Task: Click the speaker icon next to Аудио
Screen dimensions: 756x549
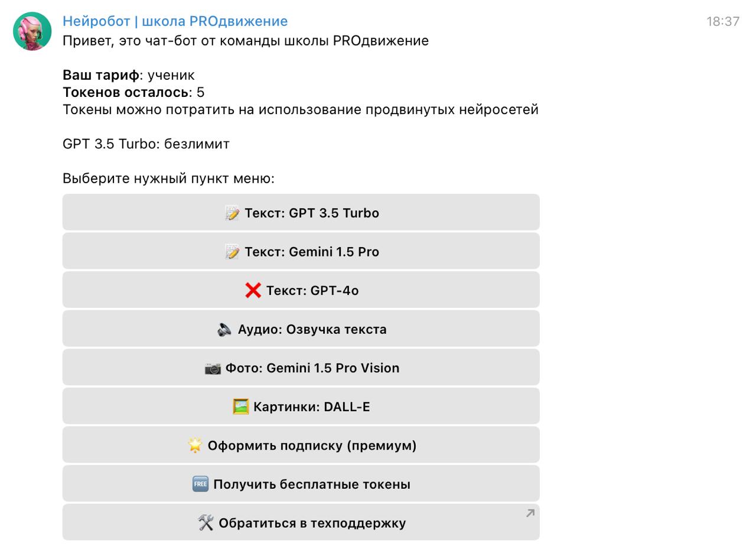Action: [224, 329]
